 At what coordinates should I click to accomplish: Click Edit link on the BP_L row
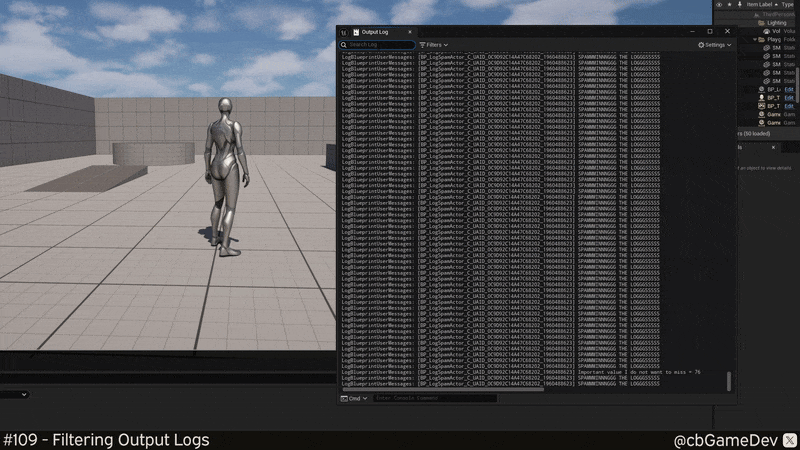[x=789, y=89]
